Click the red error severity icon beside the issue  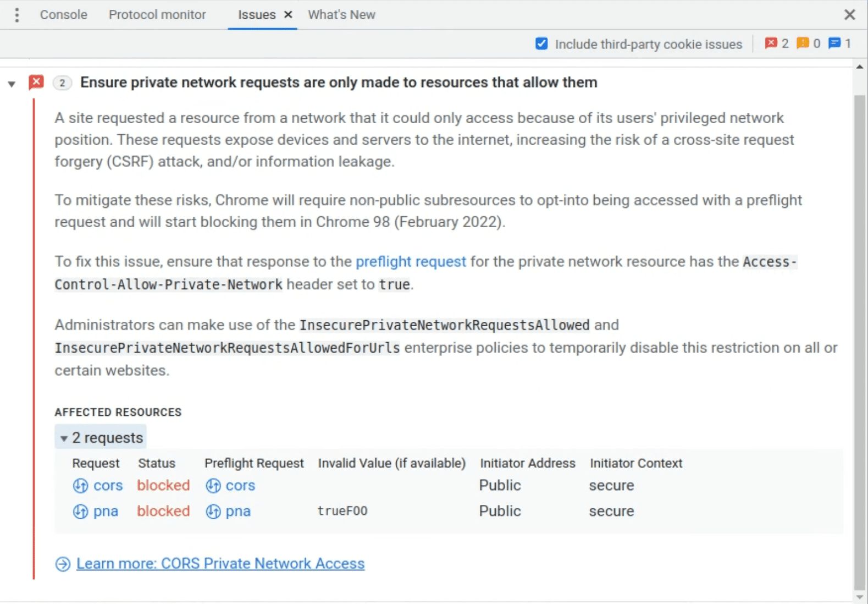(x=36, y=82)
